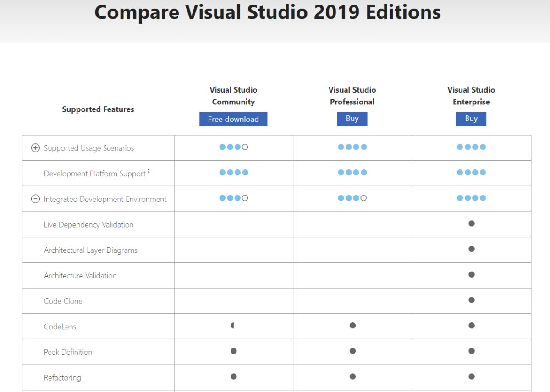Viewport: 550px width, 392px height.
Task: Click Professional rating dots for Development Platform Support
Action: (352, 173)
